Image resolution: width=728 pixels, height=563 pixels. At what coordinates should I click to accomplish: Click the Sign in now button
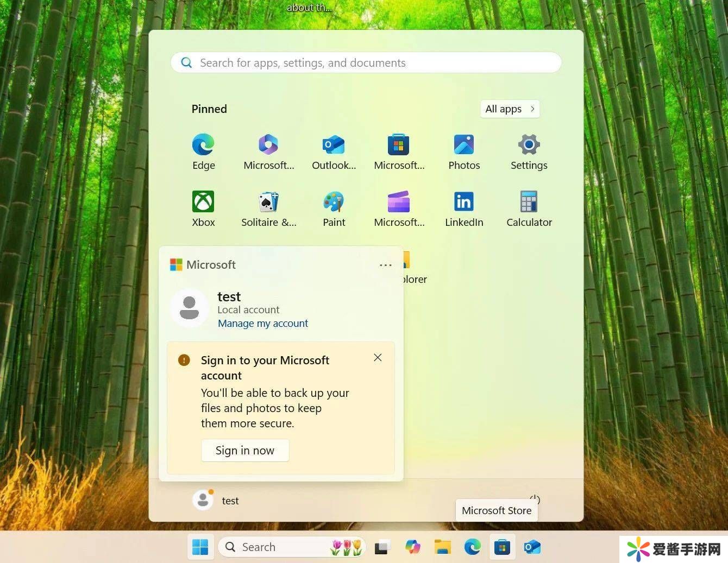(245, 450)
